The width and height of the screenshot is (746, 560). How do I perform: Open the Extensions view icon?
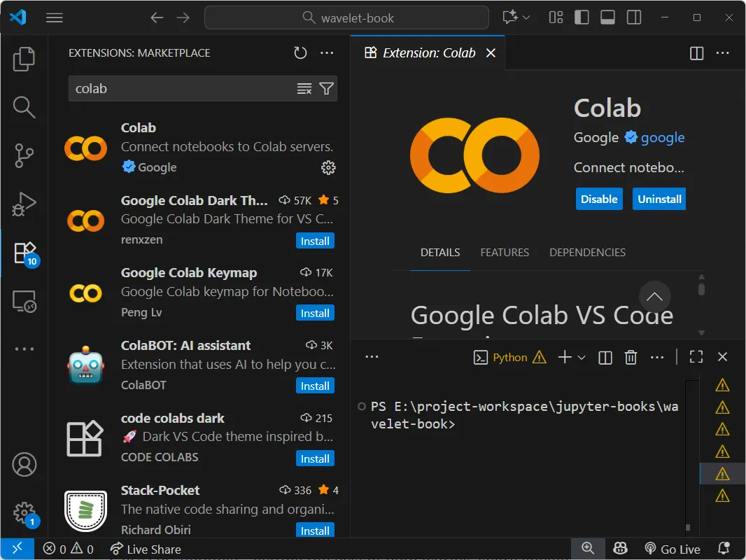click(24, 253)
